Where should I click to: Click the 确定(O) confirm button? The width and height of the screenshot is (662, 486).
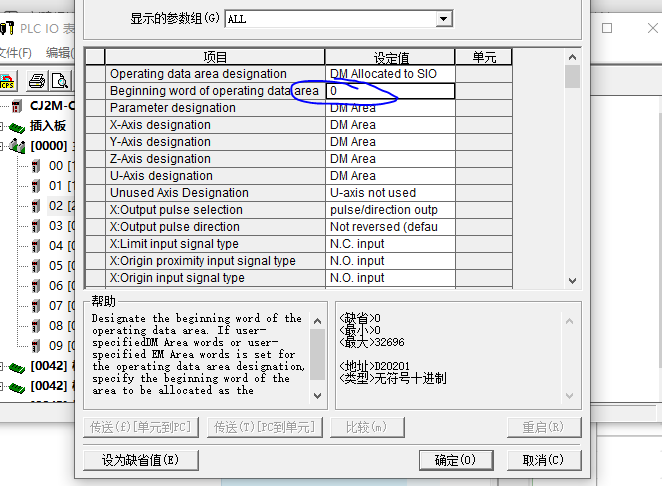455,460
